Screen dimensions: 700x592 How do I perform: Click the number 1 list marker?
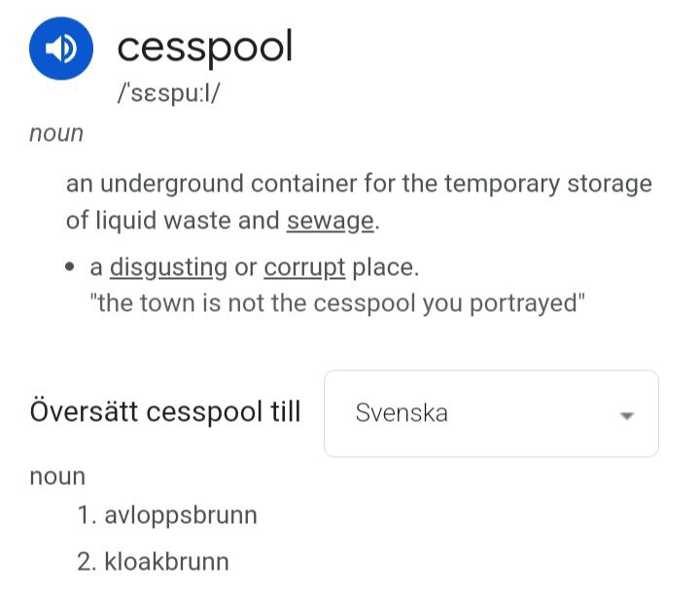click(x=86, y=515)
